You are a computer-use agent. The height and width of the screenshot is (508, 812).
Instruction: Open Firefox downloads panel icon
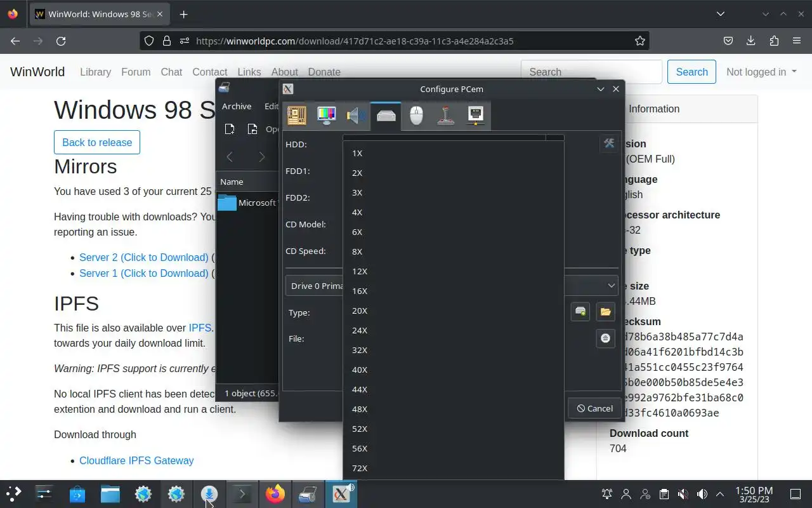751,41
